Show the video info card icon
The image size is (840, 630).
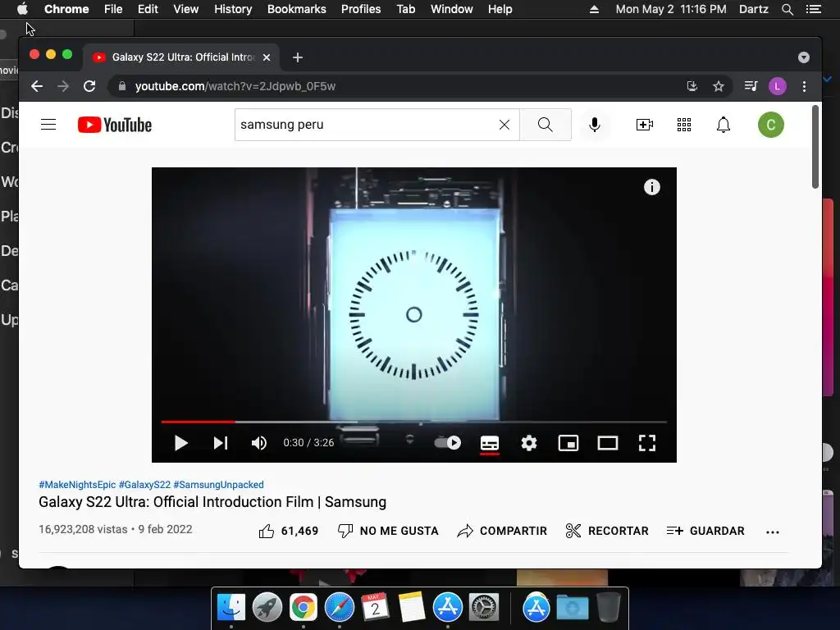[x=651, y=187]
